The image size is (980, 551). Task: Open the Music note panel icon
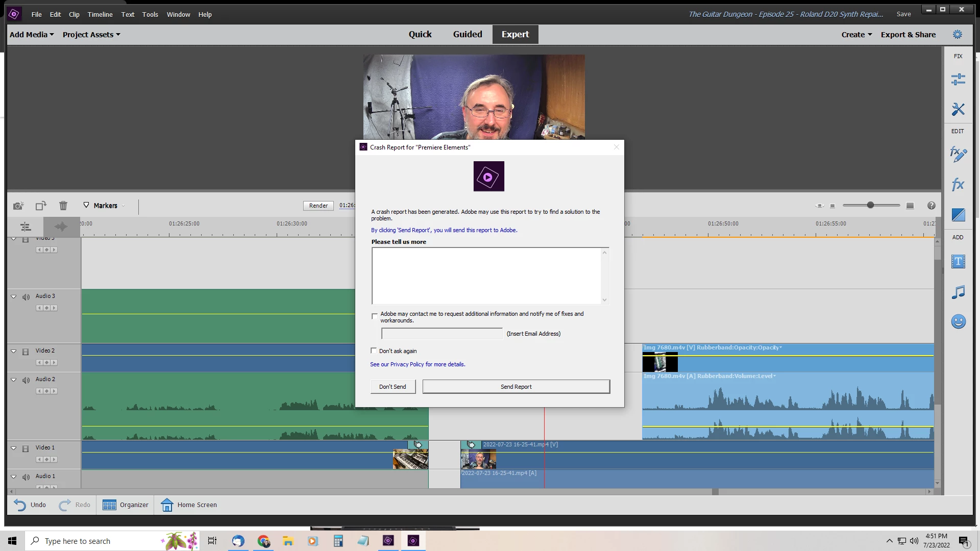pos(958,292)
